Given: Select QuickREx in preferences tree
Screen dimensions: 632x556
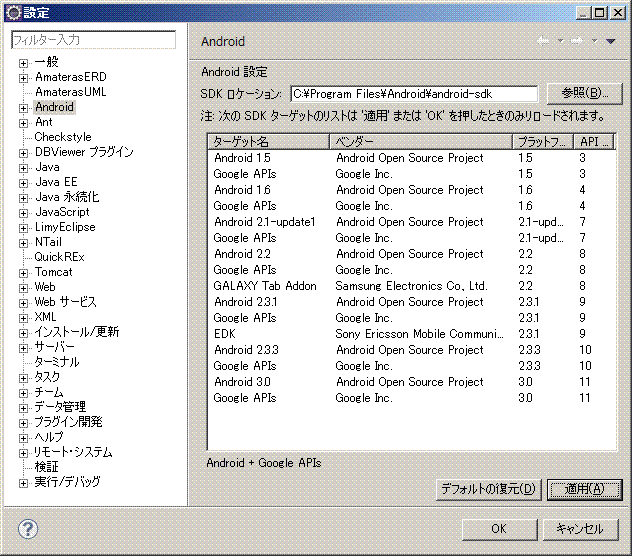Looking at the screenshot, I should (x=59, y=257).
